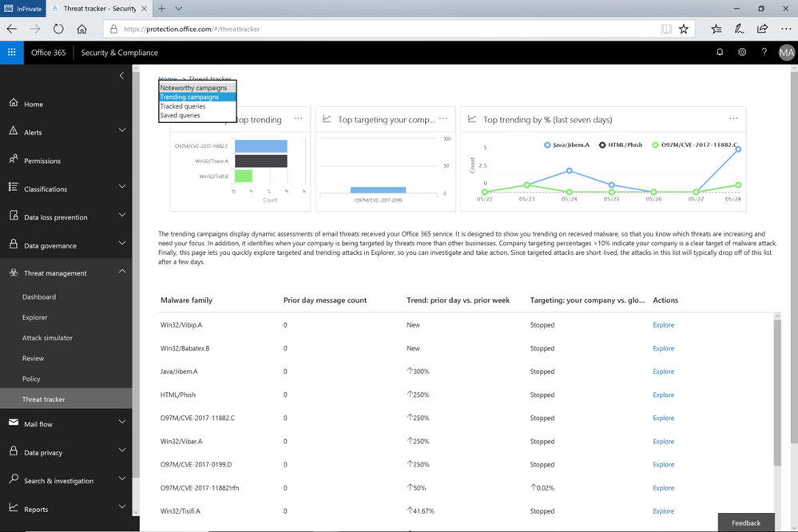Click the Feedback button

tap(745, 522)
